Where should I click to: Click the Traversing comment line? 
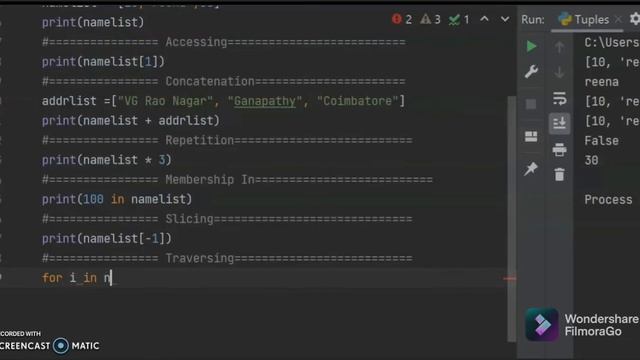[227, 258]
